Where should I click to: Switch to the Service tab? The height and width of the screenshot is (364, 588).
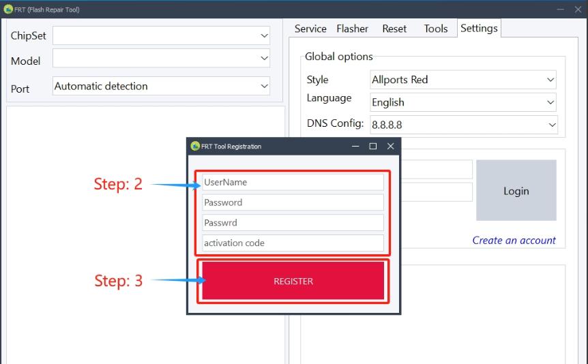click(x=310, y=29)
